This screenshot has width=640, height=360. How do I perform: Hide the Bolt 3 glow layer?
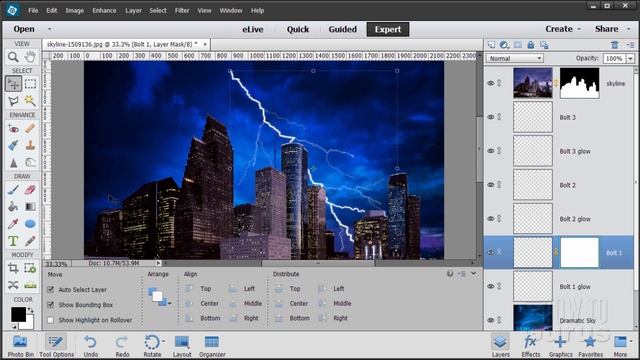pyautogui.click(x=491, y=151)
